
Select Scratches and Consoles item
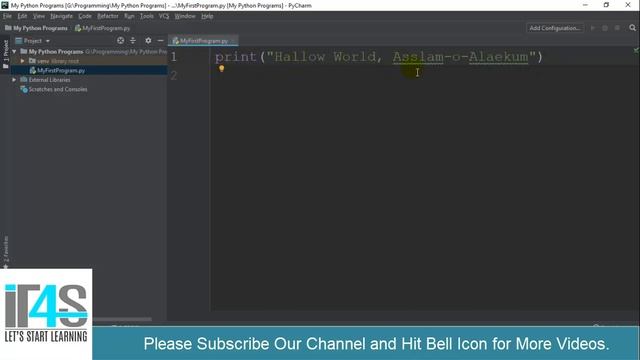(x=53, y=89)
